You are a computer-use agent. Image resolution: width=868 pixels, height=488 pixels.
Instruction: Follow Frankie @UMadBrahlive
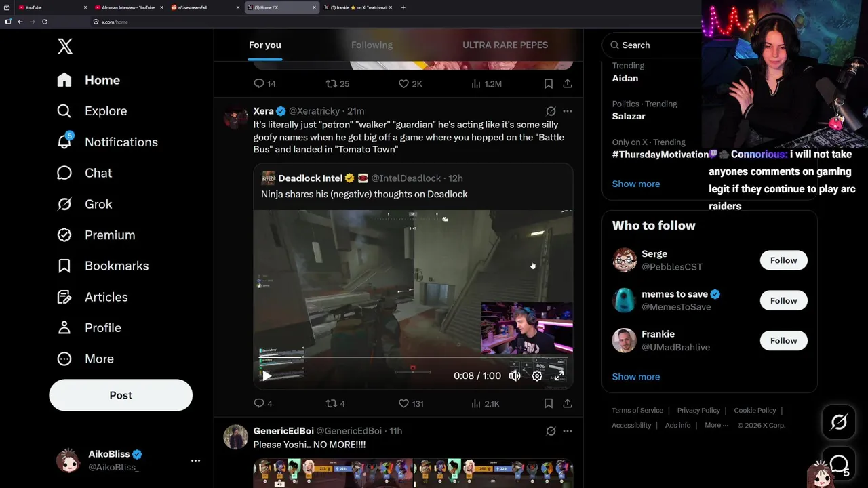pyautogui.click(x=783, y=340)
